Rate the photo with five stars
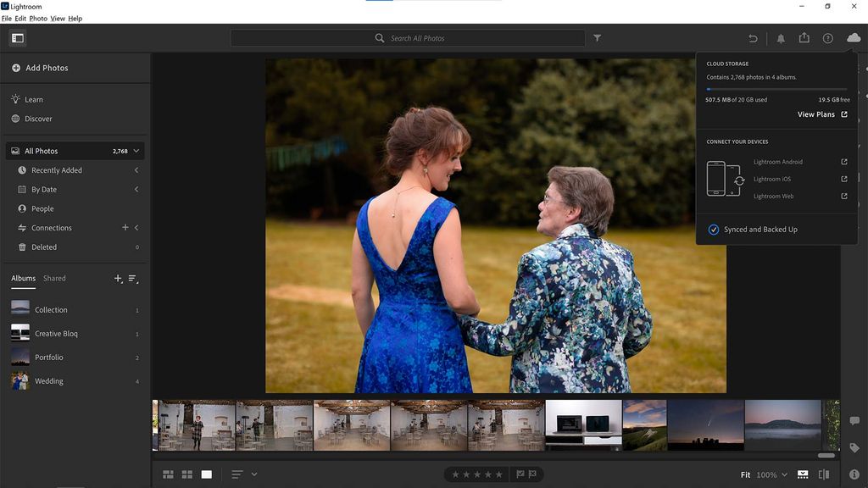The width and height of the screenshot is (868, 488). [498, 474]
